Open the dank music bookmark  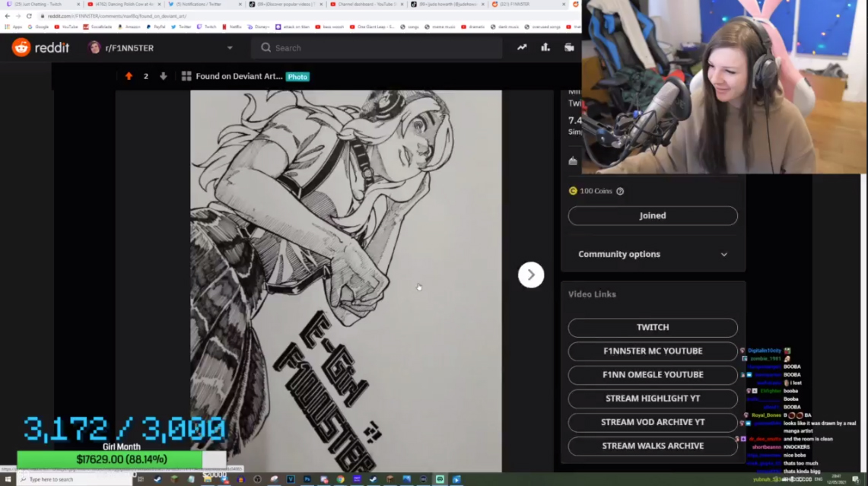[504, 27]
